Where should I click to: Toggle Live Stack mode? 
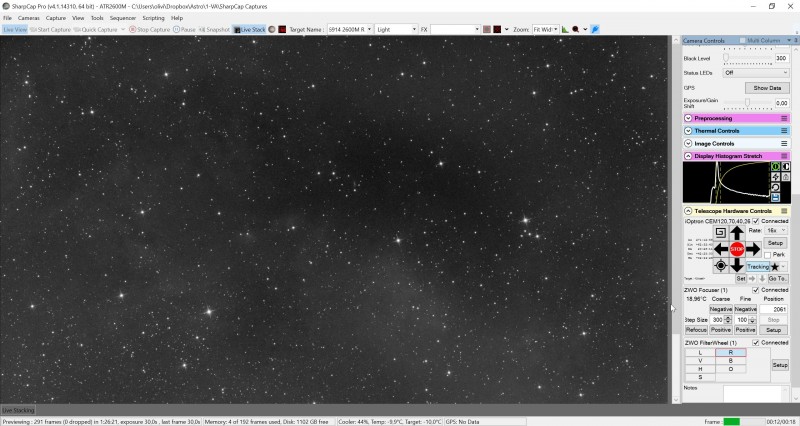point(249,30)
